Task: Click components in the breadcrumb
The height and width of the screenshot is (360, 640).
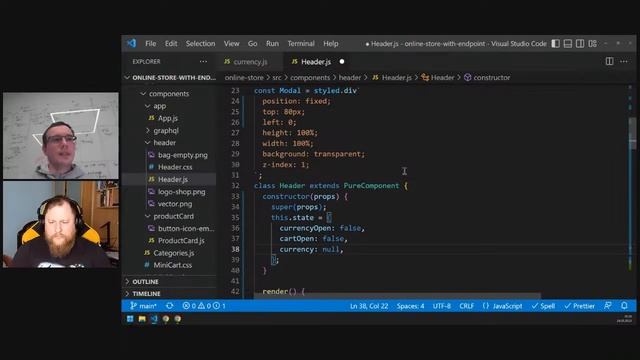Action: click(310, 78)
